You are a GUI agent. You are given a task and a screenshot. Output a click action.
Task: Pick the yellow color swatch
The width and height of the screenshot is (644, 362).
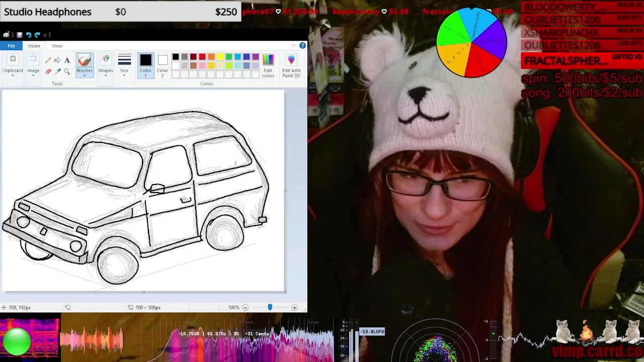tap(220, 57)
